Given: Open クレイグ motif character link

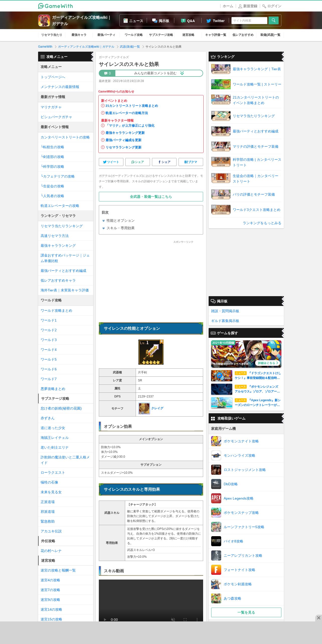Looking at the screenshot, I should [x=157, y=408].
